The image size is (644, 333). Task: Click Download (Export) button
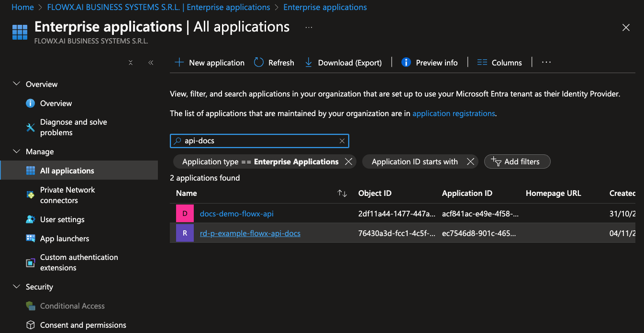point(343,63)
